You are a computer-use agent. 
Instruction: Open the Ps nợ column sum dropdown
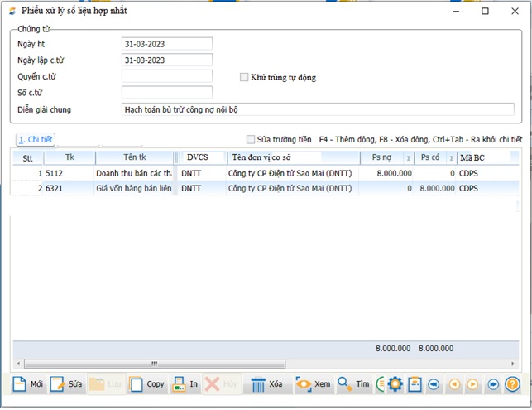407,157
